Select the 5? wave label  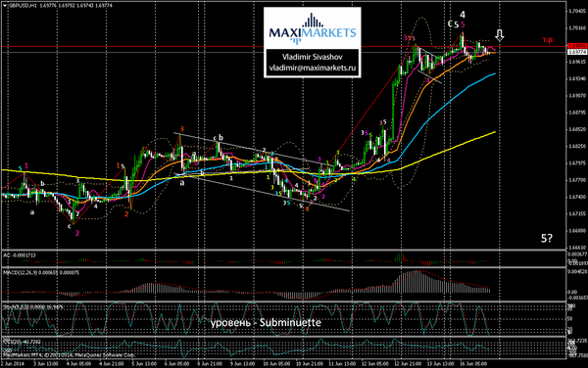(547, 238)
